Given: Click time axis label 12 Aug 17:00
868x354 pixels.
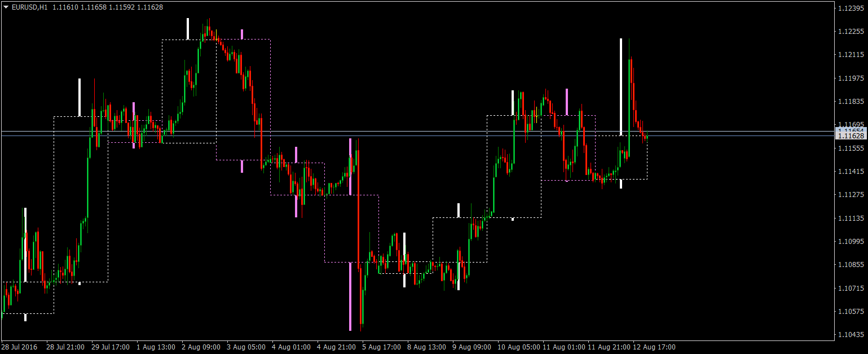Looking at the screenshot, I should pyautogui.click(x=654, y=347).
